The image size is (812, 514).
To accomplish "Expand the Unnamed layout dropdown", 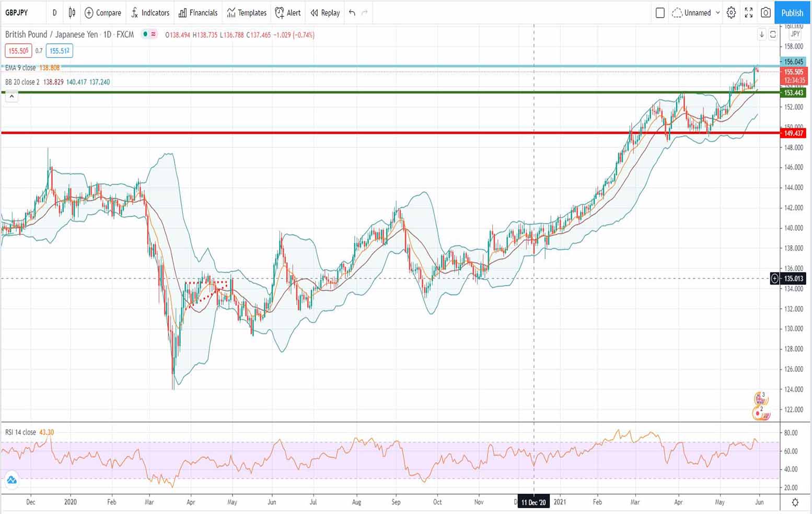I will pyautogui.click(x=717, y=13).
